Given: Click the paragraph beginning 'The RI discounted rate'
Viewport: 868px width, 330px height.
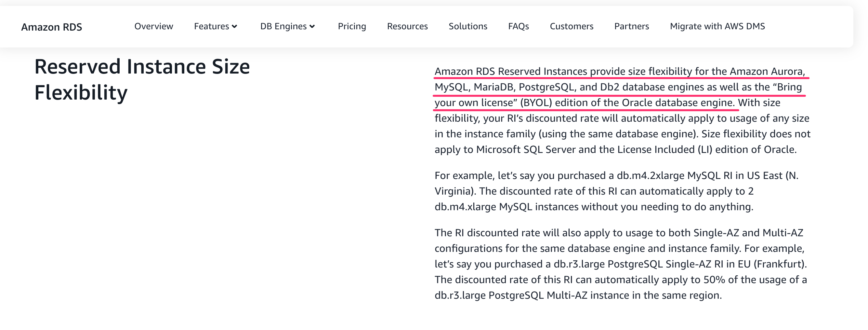Looking at the screenshot, I should click(621, 264).
